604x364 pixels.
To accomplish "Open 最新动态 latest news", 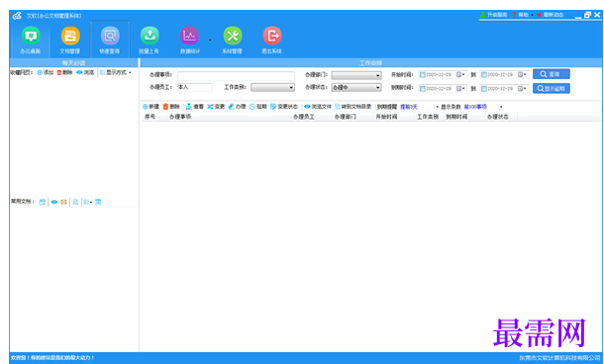I will (x=551, y=15).
